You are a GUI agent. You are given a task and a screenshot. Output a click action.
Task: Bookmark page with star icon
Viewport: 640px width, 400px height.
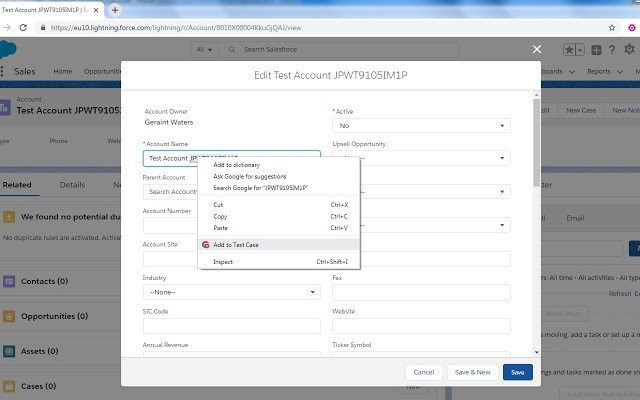point(611,28)
